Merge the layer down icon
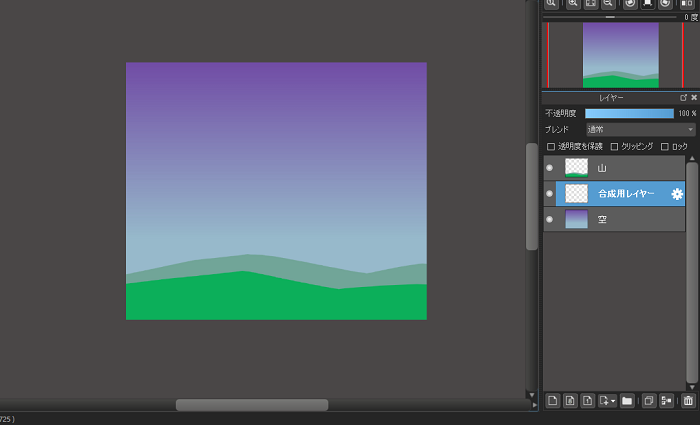This screenshot has height=425, width=700. (x=667, y=401)
